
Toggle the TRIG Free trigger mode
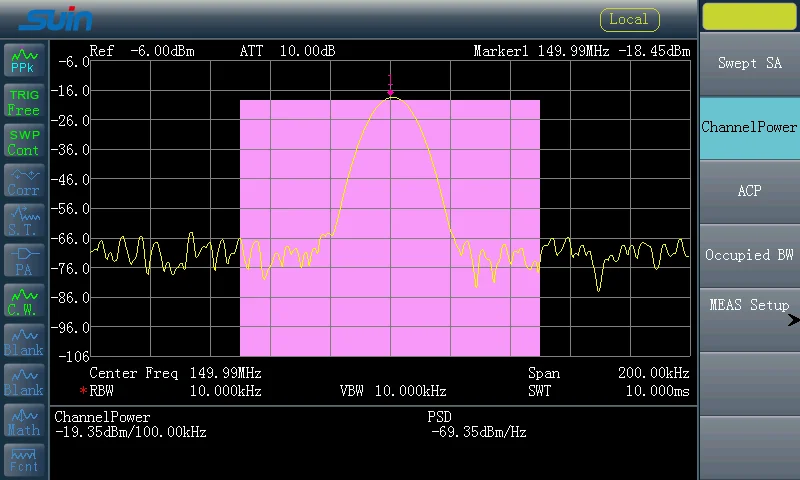(23, 102)
